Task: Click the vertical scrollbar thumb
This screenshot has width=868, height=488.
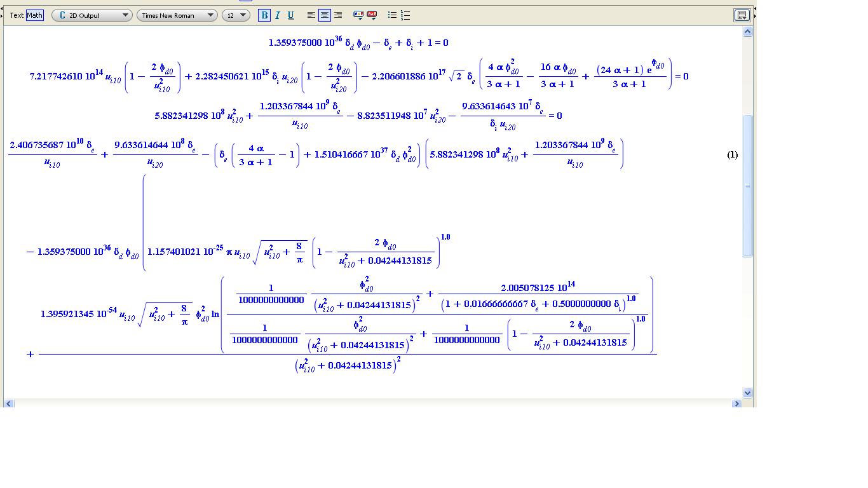Action: pyautogui.click(x=747, y=186)
